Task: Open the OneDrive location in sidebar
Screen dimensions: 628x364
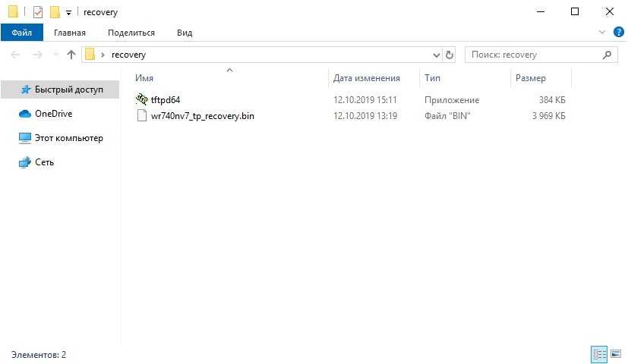Action: pyautogui.click(x=53, y=114)
